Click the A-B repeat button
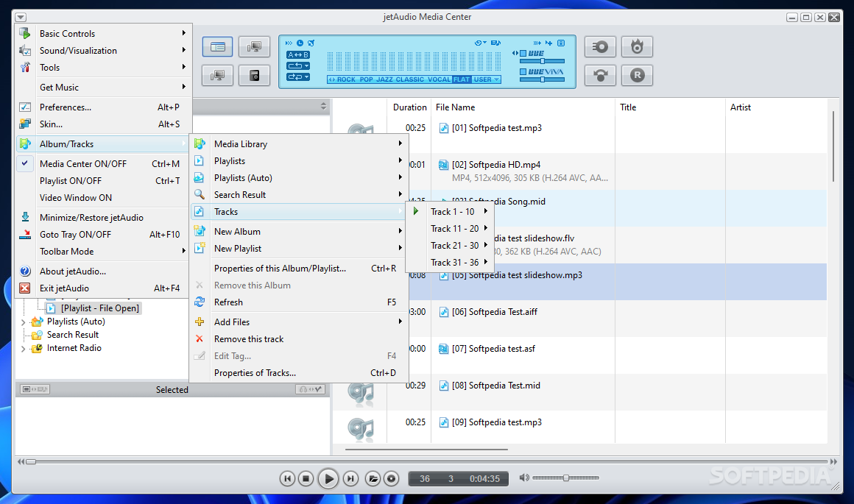 click(x=298, y=55)
